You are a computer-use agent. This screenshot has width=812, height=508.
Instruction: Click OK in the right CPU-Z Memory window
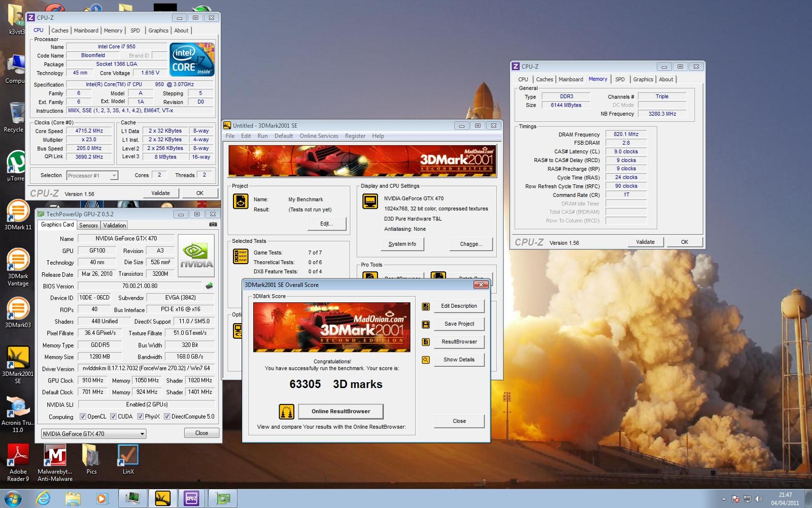click(x=685, y=242)
